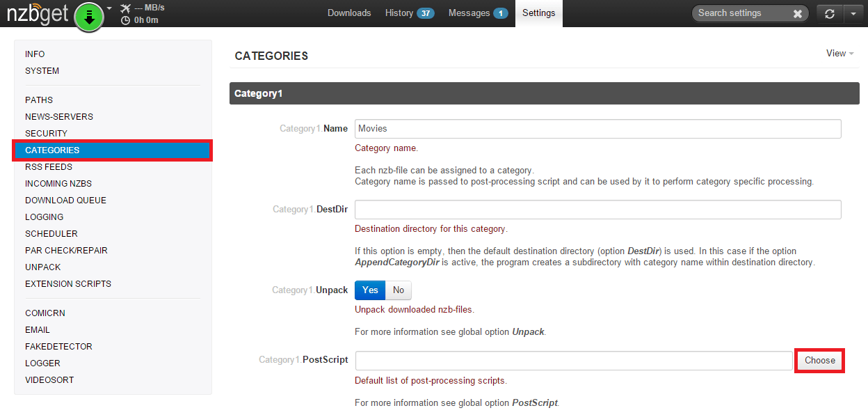
Task: Expand the View dropdown menu
Action: (x=839, y=54)
